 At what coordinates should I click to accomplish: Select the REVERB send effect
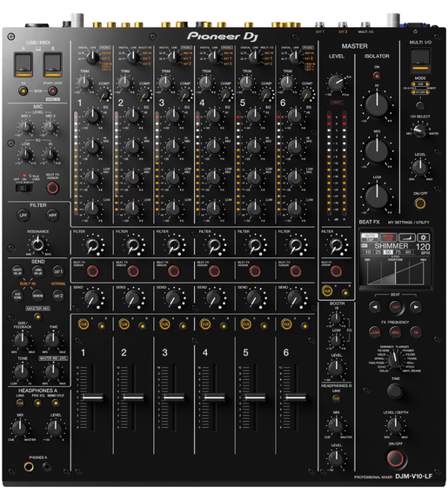click(37, 296)
